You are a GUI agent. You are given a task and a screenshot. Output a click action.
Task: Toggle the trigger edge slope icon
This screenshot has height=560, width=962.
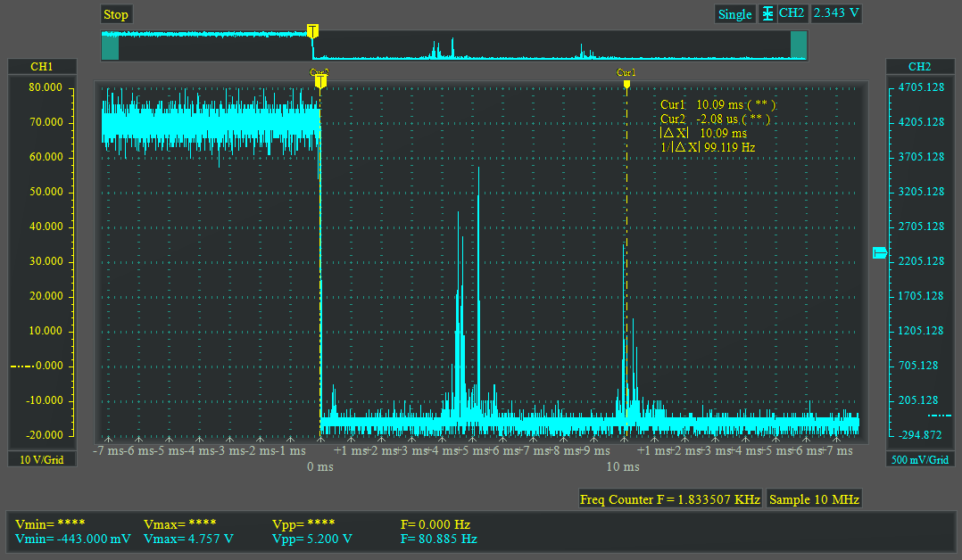[767, 14]
